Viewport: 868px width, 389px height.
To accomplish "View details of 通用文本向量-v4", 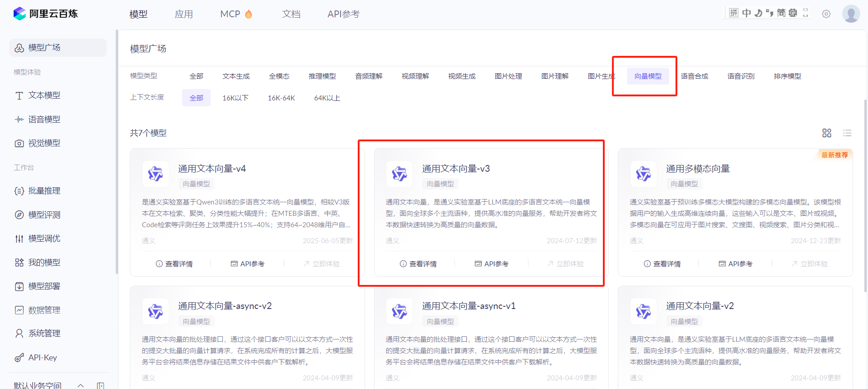I will (x=174, y=264).
